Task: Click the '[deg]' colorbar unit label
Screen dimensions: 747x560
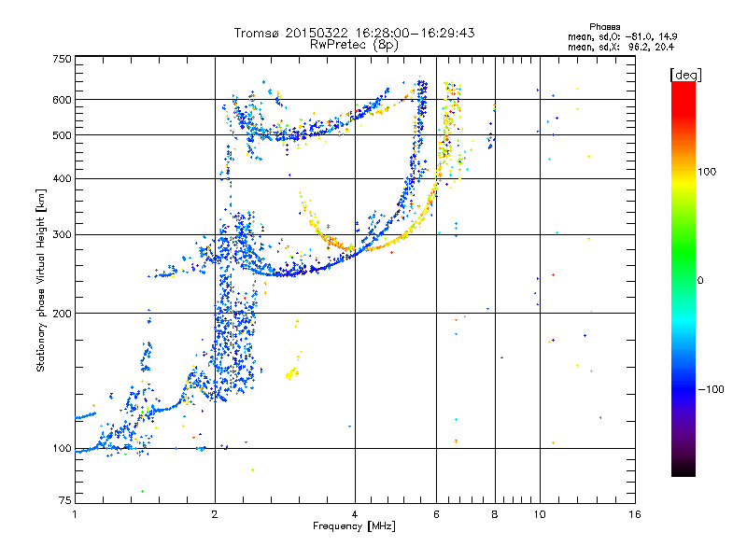Action: tap(685, 75)
